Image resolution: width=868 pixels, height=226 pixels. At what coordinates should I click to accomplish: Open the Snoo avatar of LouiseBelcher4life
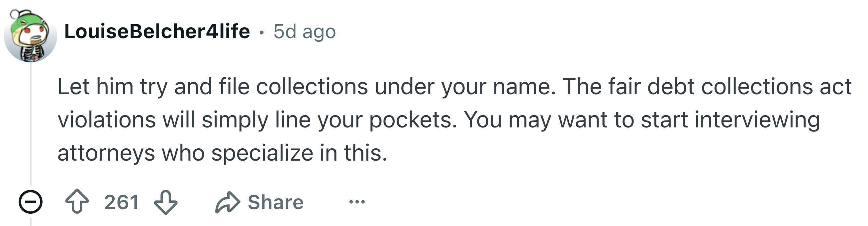(30, 36)
